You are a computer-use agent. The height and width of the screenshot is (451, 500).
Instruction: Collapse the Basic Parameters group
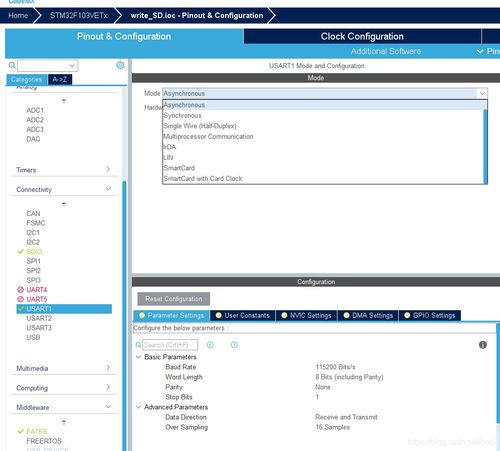pyautogui.click(x=138, y=357)
